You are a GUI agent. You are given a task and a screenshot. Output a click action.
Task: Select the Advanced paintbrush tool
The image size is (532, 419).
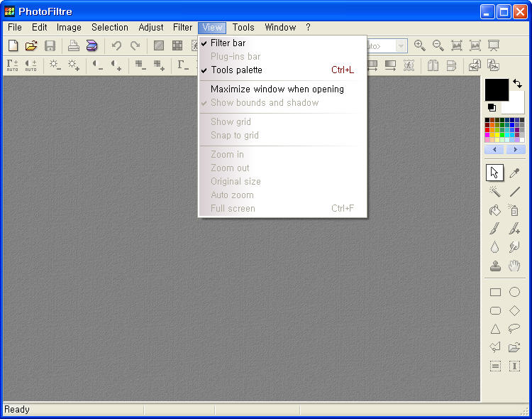pyautogui.click(x=514, y=229)
